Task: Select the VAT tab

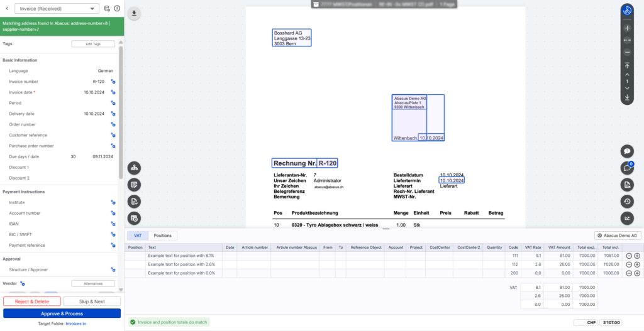Action: (137, 236)
